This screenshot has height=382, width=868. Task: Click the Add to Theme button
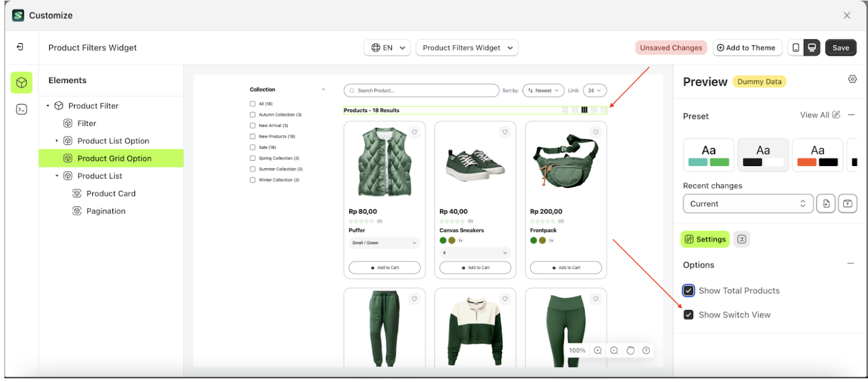coord(747,48)
